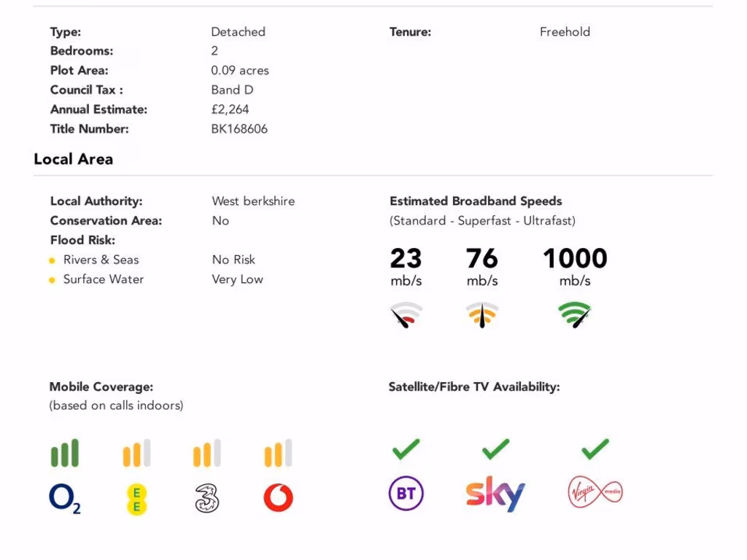
Task: Click the ultrafast broadband speed gauge icon
Action: click(x=575, y=315)
